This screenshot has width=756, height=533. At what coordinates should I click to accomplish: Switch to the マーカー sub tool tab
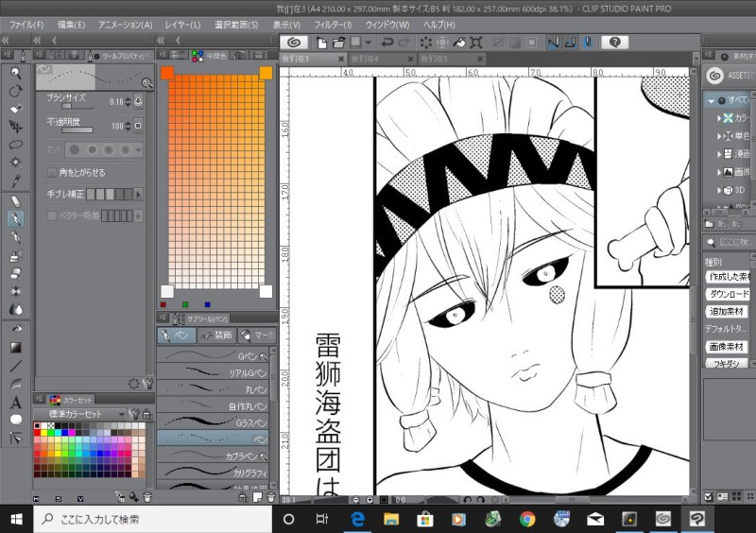[x=257, y=335]
